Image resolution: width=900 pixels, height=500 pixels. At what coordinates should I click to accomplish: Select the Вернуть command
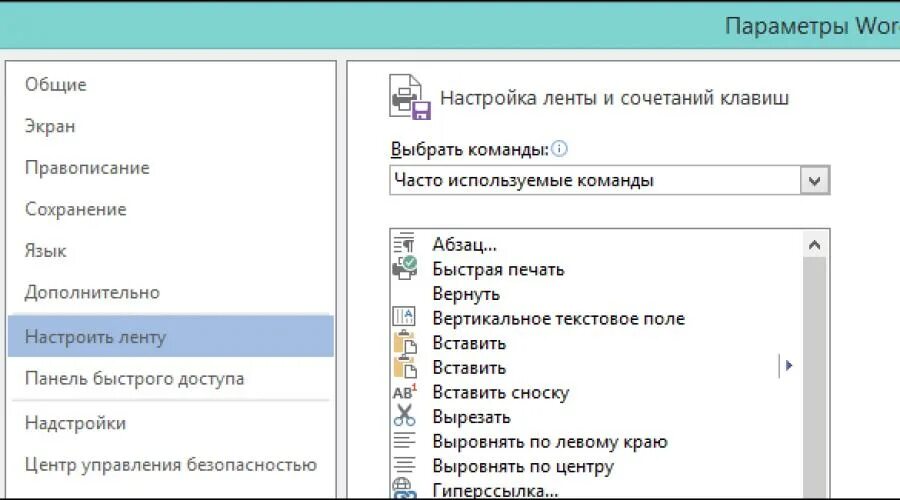466,294
